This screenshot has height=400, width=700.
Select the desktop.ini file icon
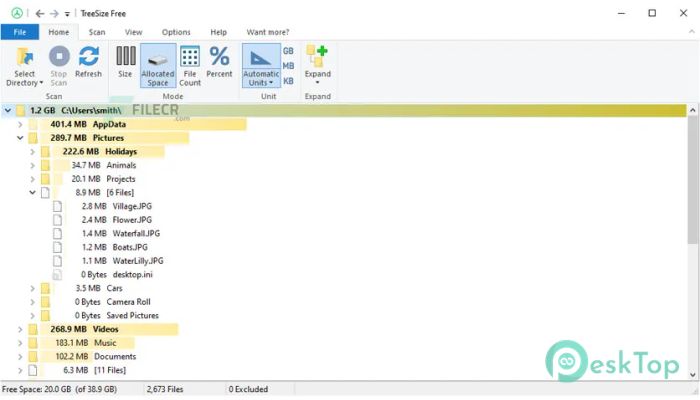pyautogui.click(x=57, y=275)
